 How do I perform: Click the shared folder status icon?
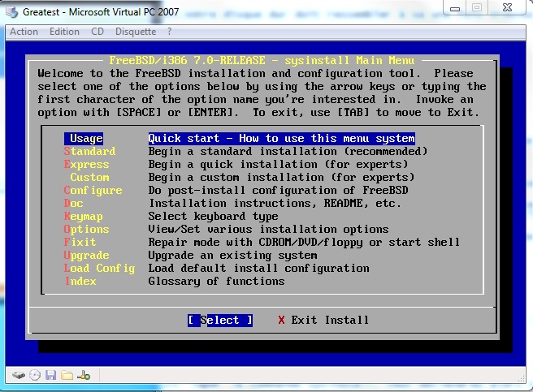(67, 375)
